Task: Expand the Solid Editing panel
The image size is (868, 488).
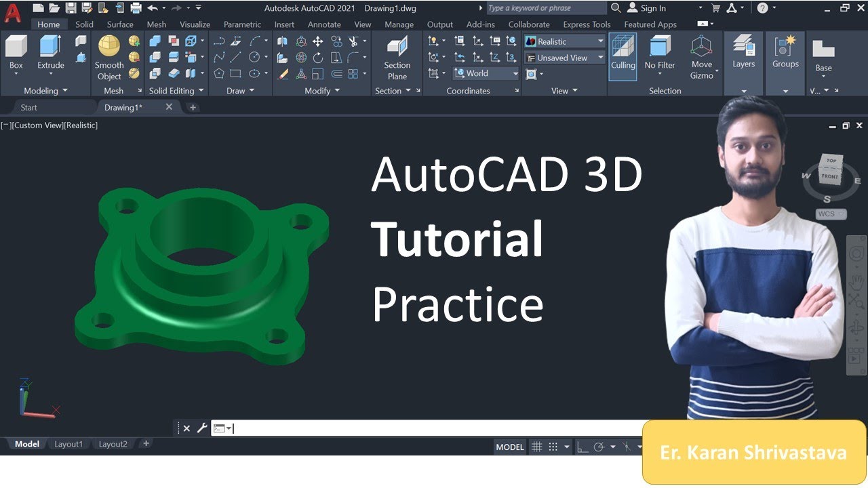Action: [x=176, y=91]
